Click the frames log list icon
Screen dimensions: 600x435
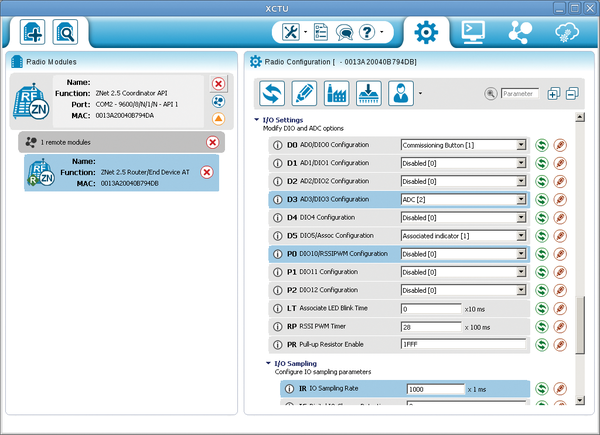click(x=321, y=32)
